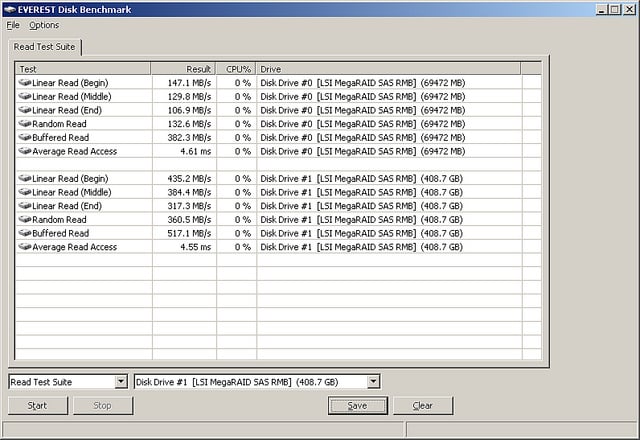This screenshot has height=440, width=640.
Task: Switch to the Read Test Suite tab
Action: 46,47
